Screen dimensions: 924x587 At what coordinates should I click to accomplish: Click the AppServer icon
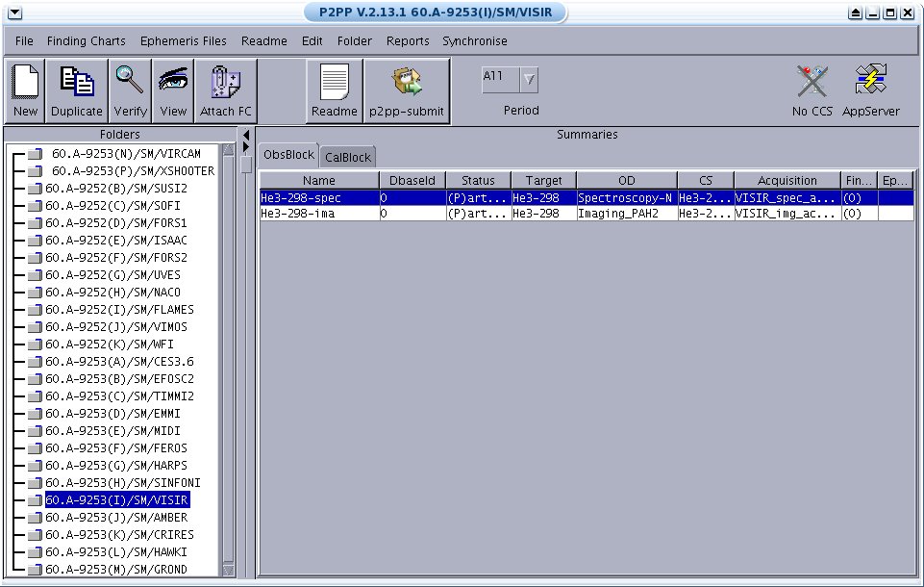pos(871,90)
